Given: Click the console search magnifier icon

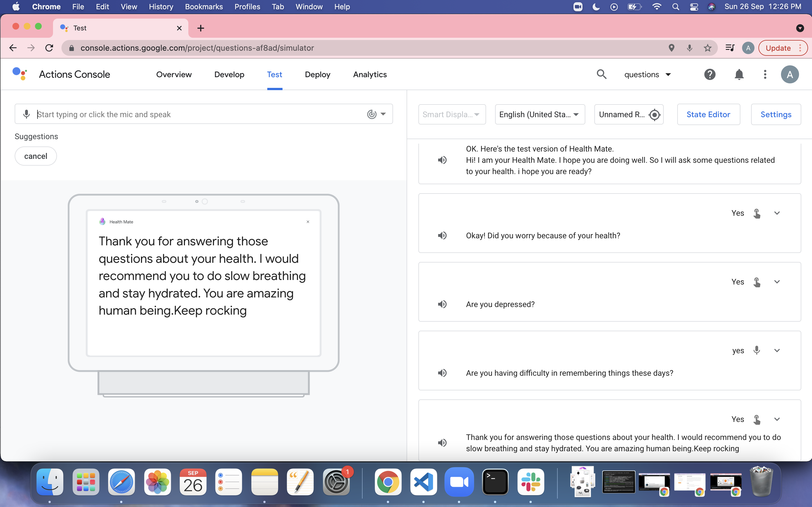Looking at the screenshot, I should tap(602, 74).
